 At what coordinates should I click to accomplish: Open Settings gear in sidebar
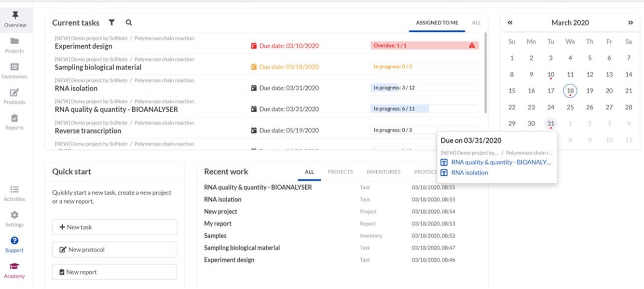(14, 215)
